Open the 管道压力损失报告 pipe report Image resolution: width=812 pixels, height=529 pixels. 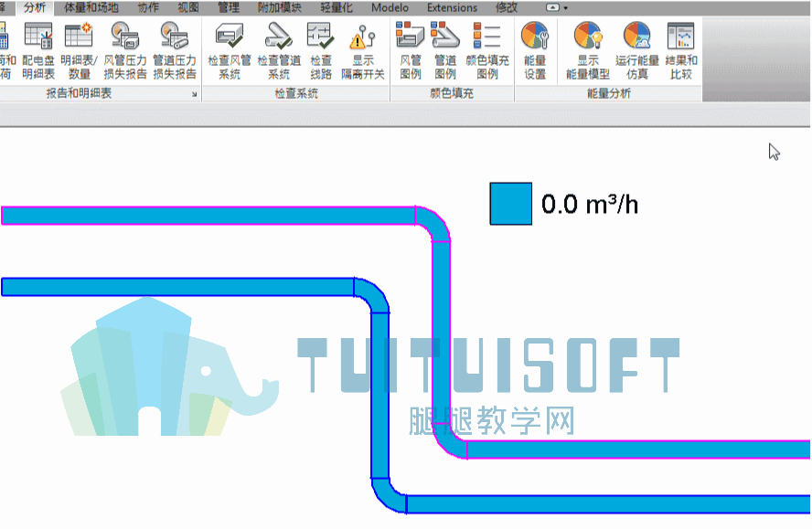pos(175,51)
